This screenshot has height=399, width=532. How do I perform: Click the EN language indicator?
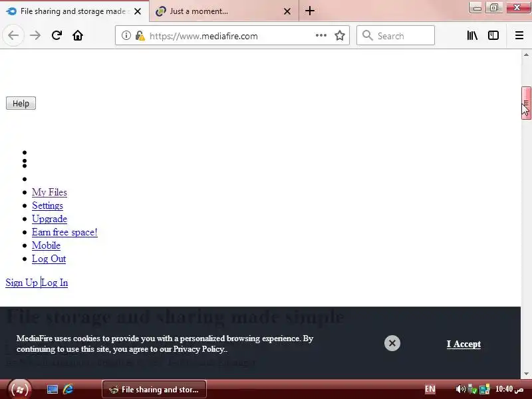point(430,389)
